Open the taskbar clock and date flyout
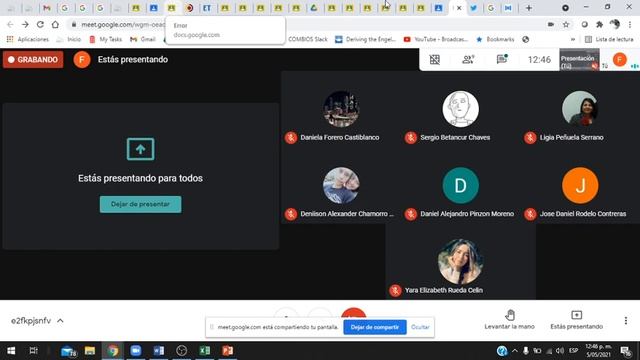Screen dimensions: 640x360 click(598, 351)
